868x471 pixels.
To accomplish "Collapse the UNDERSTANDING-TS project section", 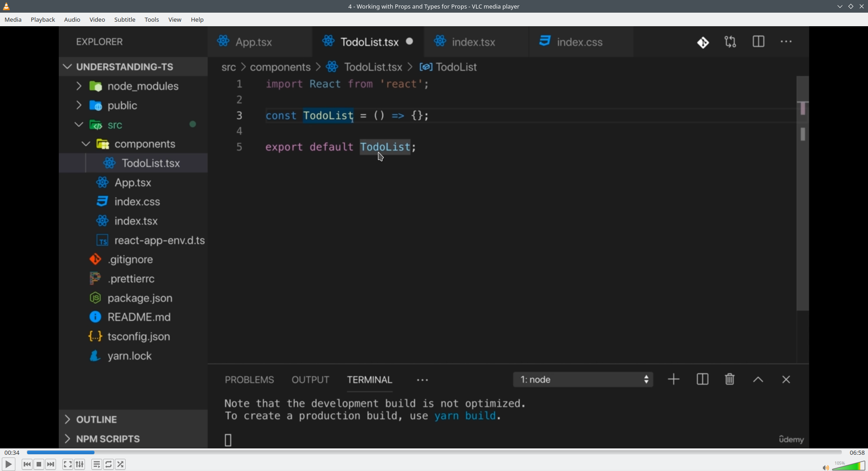I will [x=133, y=67].
